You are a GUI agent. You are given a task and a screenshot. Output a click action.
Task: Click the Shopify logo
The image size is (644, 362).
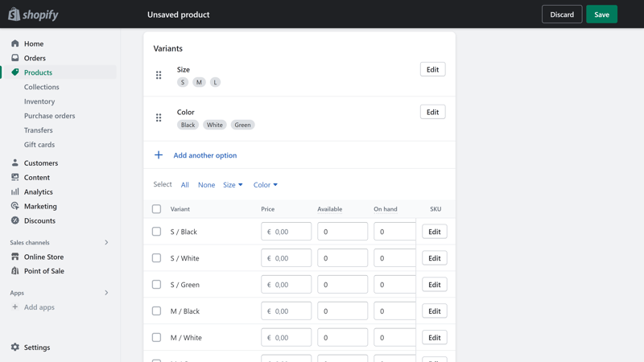pyautogui.click(x=33, y=14)
